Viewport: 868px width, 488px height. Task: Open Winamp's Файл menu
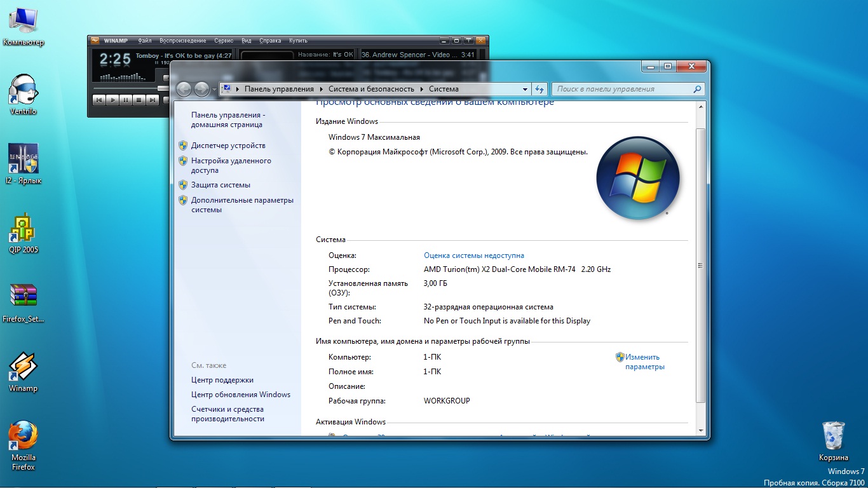[145, 41]
